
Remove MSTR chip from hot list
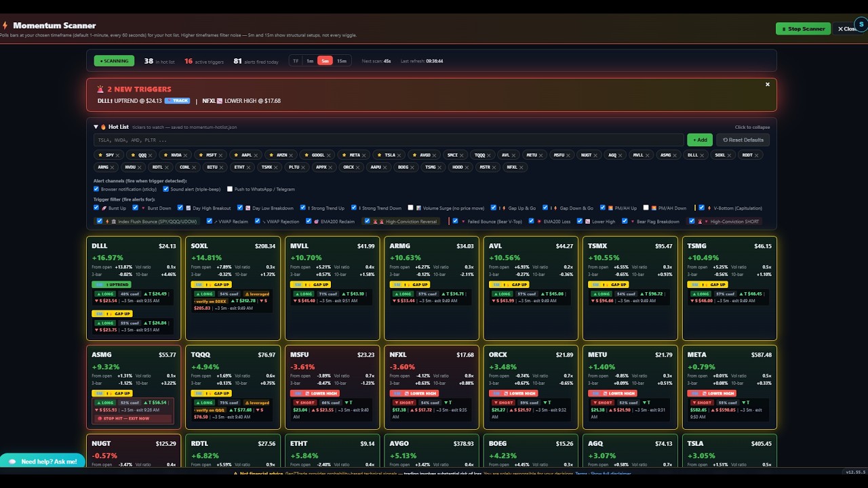pyautogui.click(x=494, y=167)
